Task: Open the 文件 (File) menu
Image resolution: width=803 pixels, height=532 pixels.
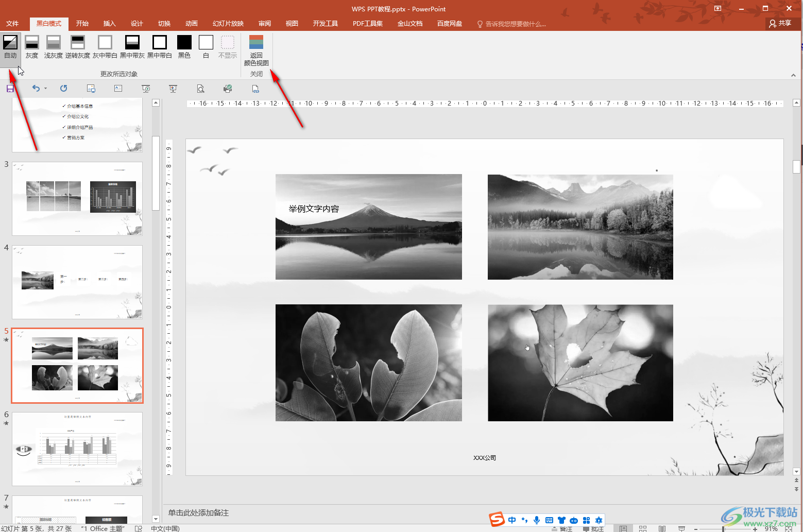Action: [x=12, y=24]
